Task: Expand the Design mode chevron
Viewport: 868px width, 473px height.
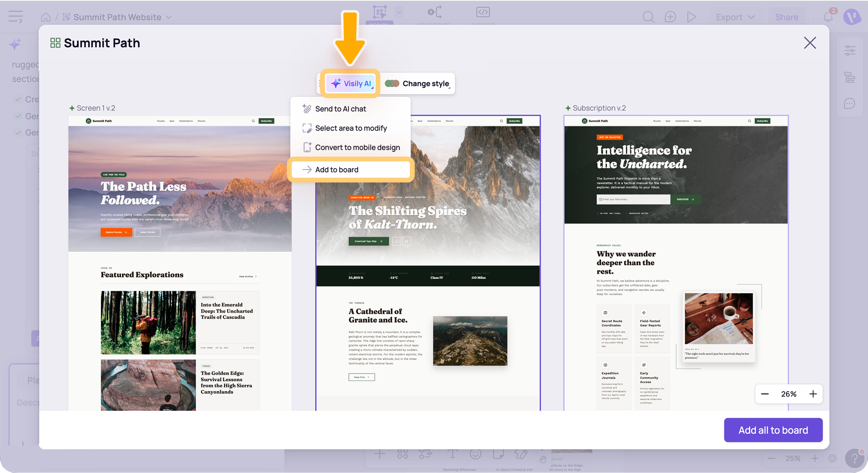Action: [x=399, y=12]
